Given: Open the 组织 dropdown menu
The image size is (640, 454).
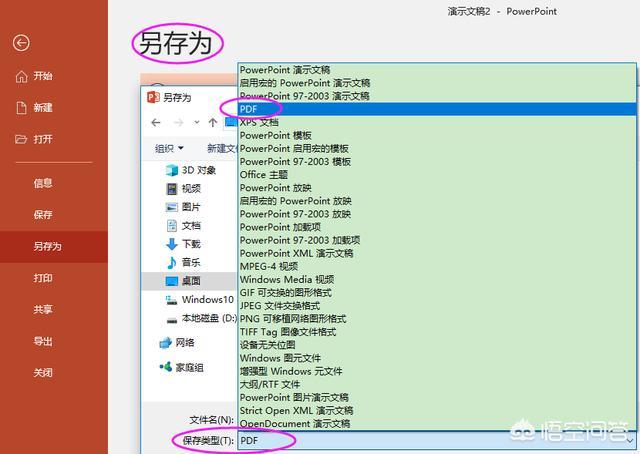Looking at the screenshot, I should click(169, 148).
